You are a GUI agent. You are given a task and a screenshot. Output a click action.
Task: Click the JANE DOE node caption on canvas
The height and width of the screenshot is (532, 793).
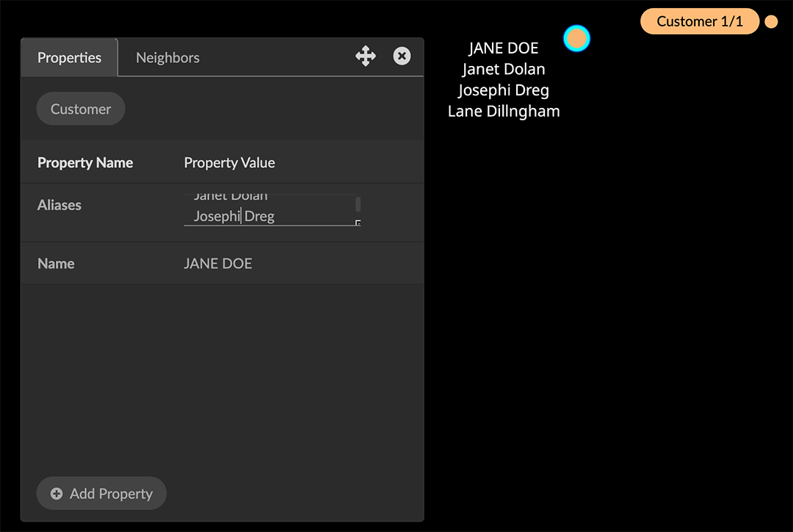[x=504, y=48]
